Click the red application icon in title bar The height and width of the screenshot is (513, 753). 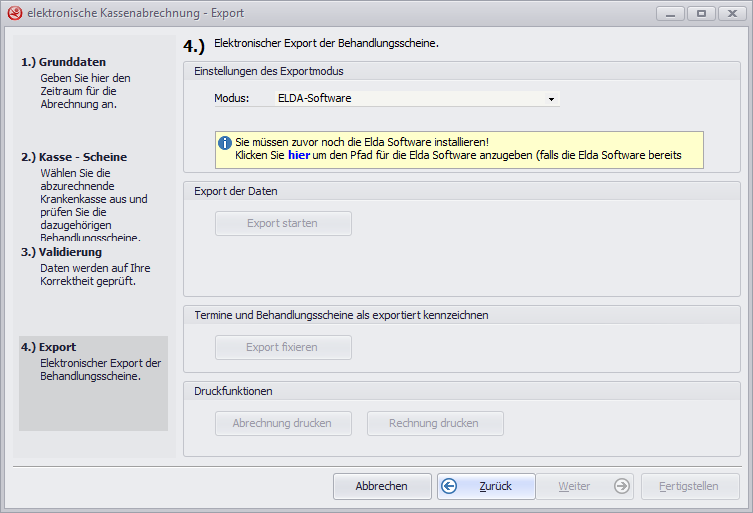pyautogui.click(x=14, y=13)
